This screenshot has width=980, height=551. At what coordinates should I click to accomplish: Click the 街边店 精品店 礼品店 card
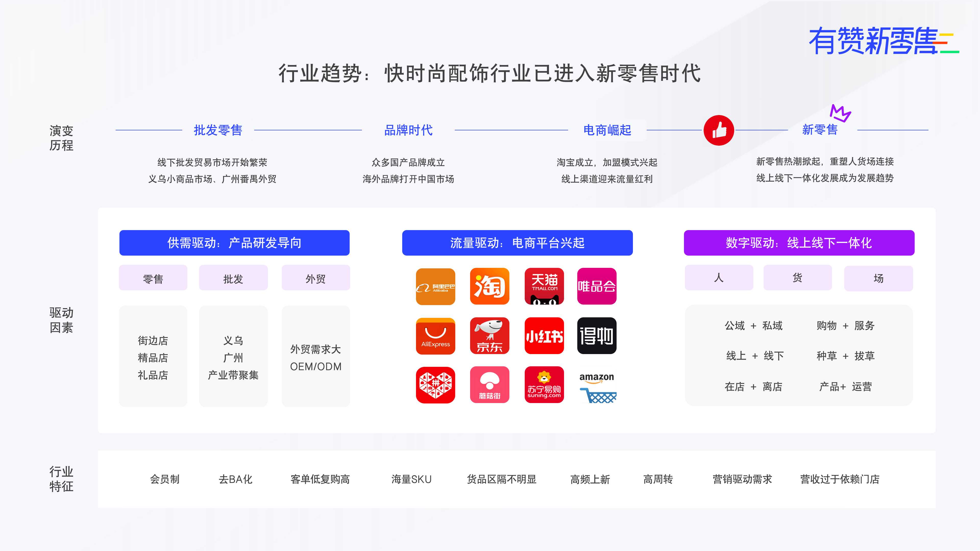tap(153, 357)
